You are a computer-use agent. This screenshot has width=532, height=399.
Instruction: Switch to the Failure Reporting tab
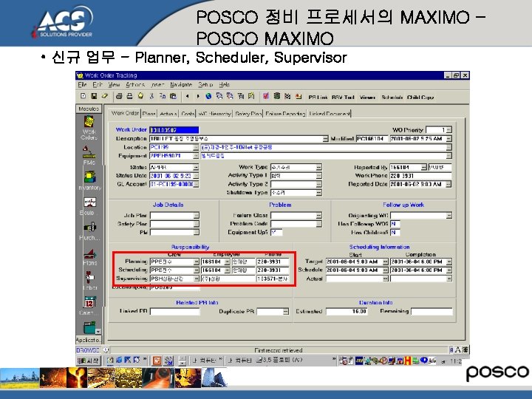click(285, 114)
